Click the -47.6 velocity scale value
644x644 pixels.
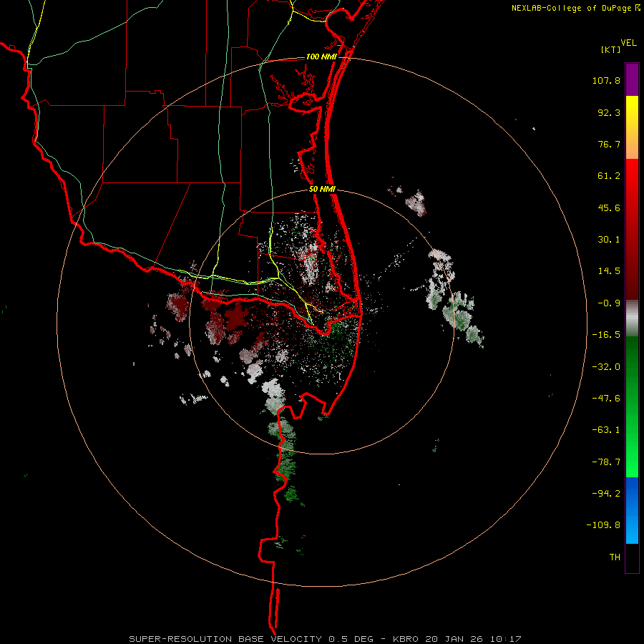click(x=606, y=399)
